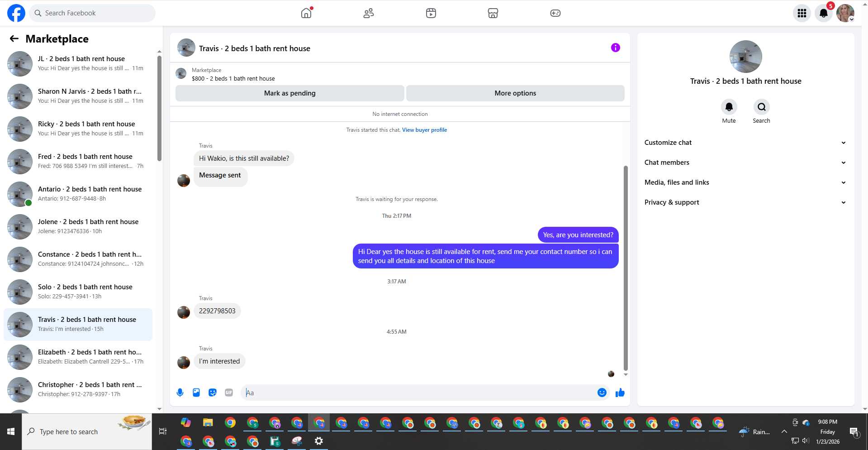868x450 pixels.
Task: Click the '2292798503' message bubble
Action: pos(217,311)
